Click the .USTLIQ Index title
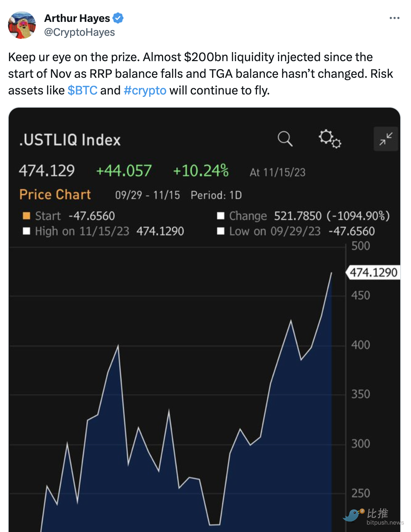The image size is (411, 532). click(x=70, y=140)
